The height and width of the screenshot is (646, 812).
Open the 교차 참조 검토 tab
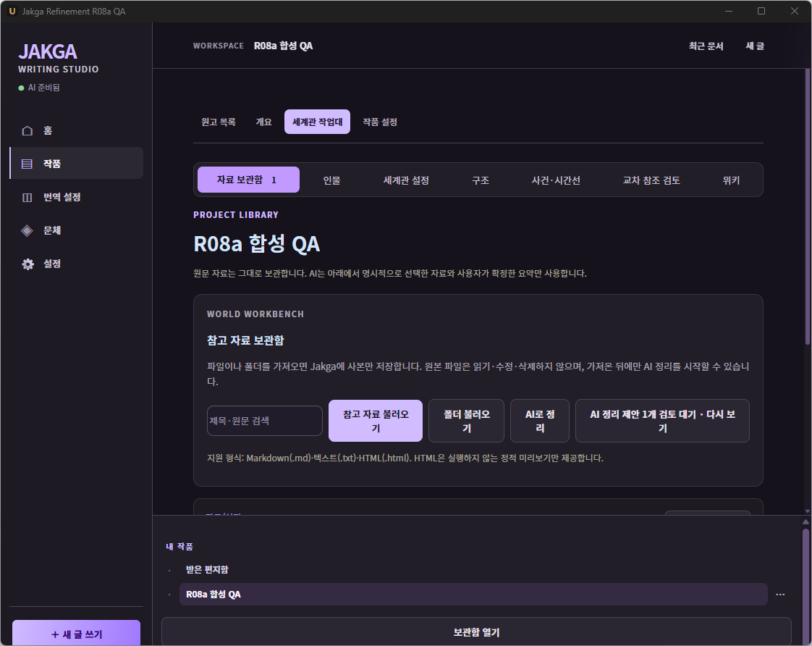[x=651, y=180]
